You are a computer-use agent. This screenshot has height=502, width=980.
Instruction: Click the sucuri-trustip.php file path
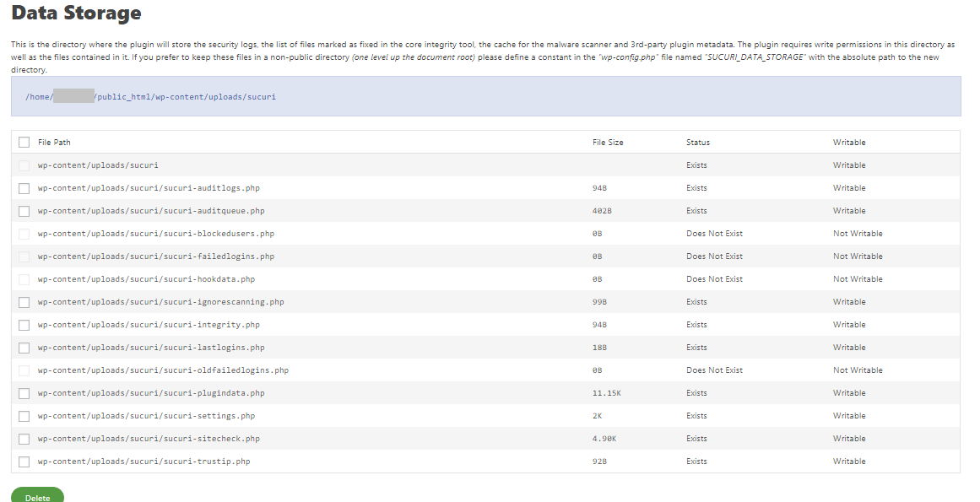pyautogui.click(x=143, y=462)
